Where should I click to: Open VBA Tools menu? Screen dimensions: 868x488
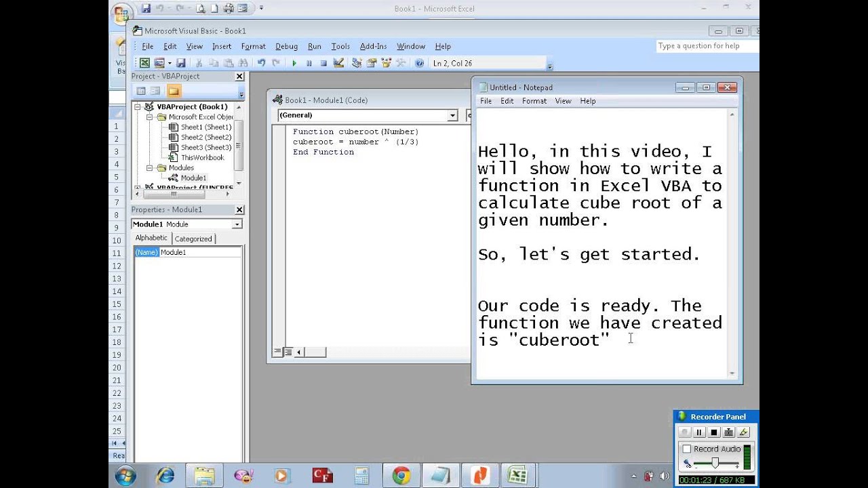(340, 46)
